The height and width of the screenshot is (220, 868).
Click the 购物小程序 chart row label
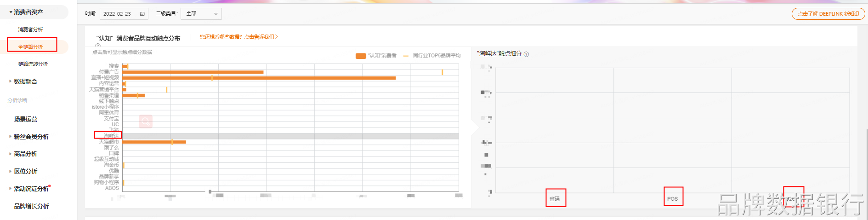tap(107, 182)
